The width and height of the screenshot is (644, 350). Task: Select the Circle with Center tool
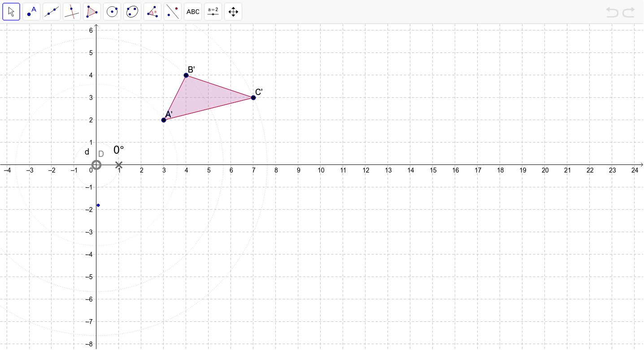[112, 11]
